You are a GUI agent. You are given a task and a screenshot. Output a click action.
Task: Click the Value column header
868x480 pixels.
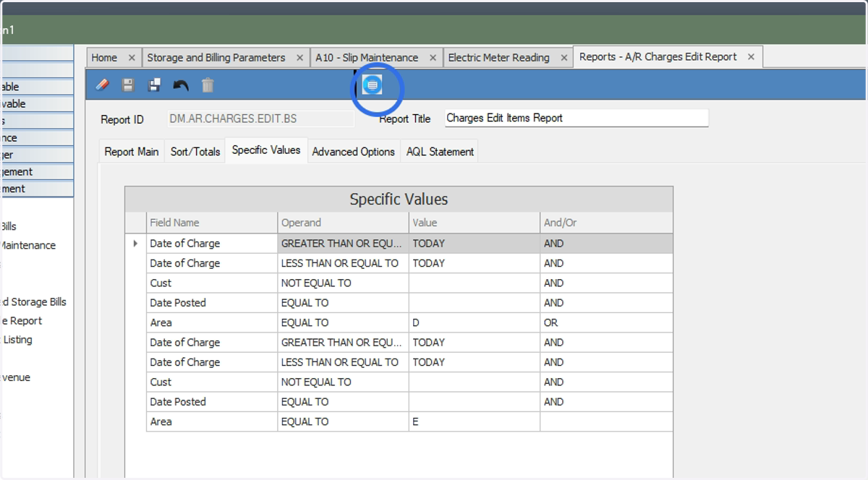pos(475,223)
